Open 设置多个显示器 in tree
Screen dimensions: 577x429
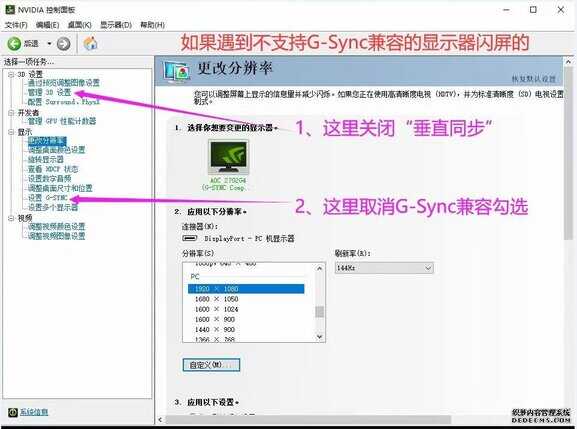point(53,207)
